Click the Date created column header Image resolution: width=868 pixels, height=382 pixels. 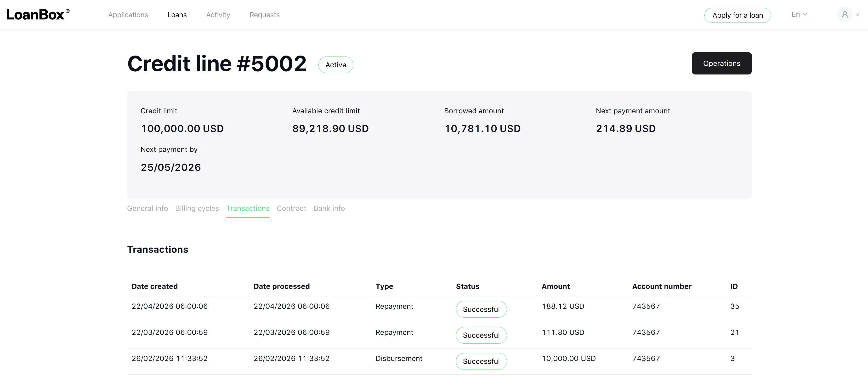tap(155, 286)
